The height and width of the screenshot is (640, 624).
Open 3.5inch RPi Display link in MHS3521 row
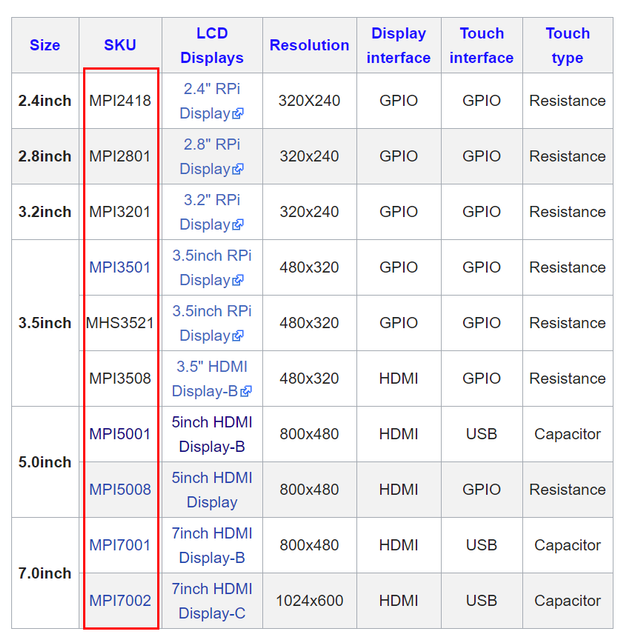212,323
